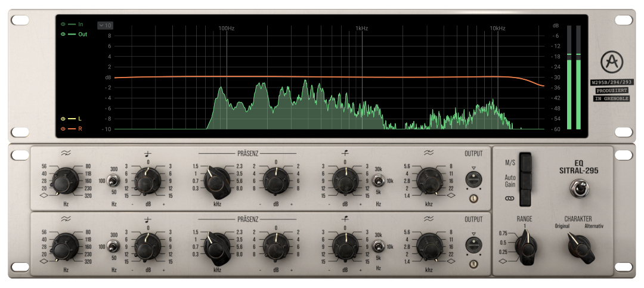Toggle visibility of Out spectrum

point(63,35)
